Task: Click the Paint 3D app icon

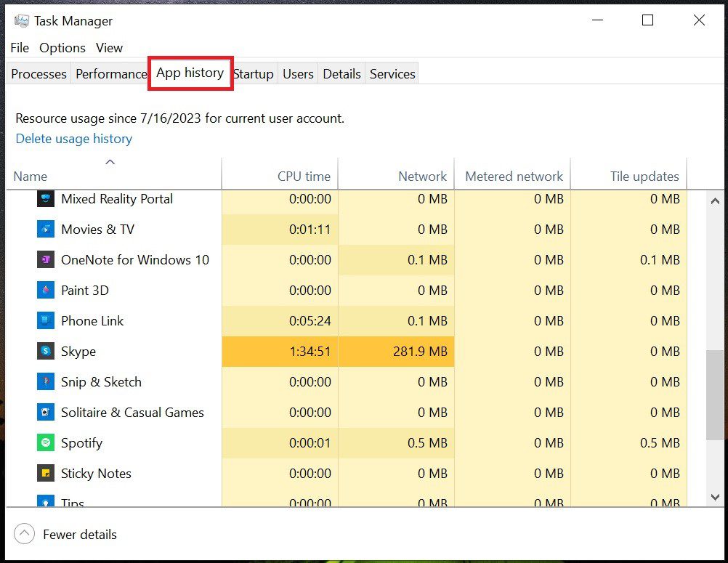Action: [46, 290]
